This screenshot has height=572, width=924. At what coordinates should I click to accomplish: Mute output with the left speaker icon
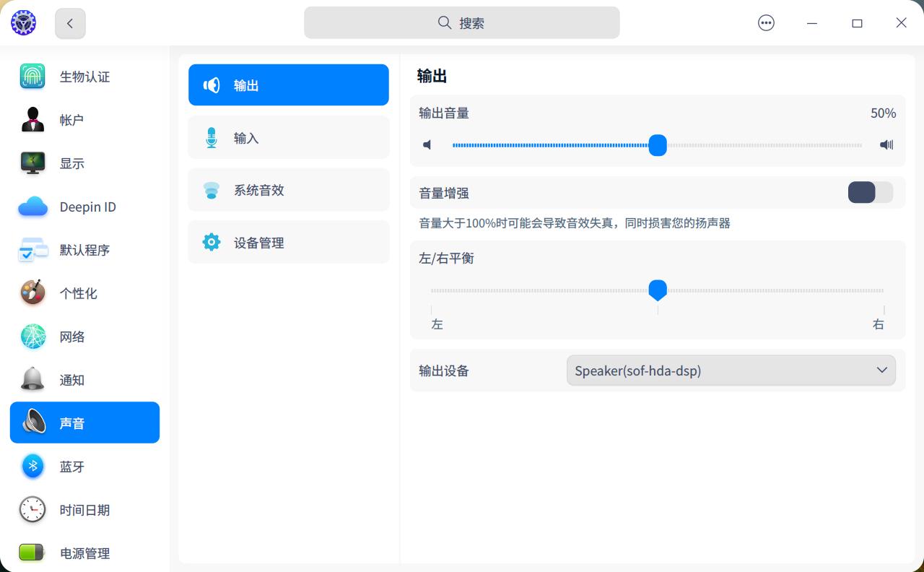pyautogui.click(x=427, y=144)
